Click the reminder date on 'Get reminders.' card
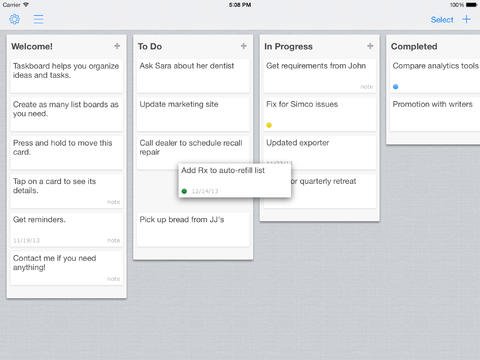The width and height of the screenshot is (480, 360). 26,240
